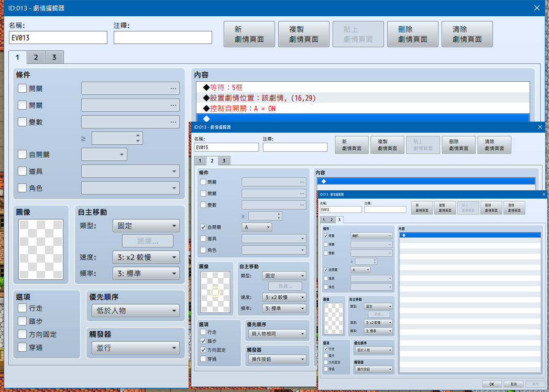
Task: Click 清除劇情頁面 in the middle-sized window
Action: point(495,145)
